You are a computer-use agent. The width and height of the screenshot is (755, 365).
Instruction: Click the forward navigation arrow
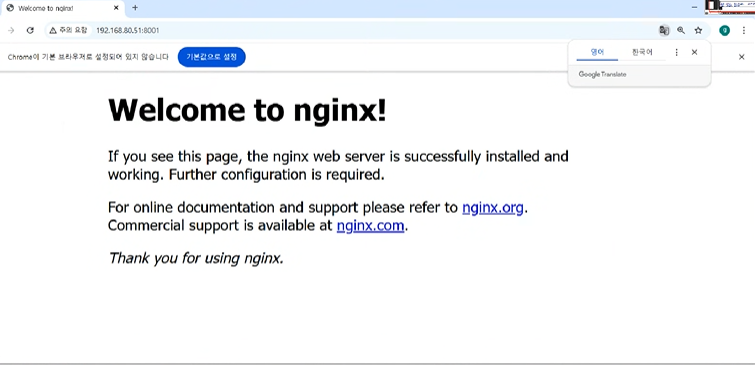pos(11,30)
